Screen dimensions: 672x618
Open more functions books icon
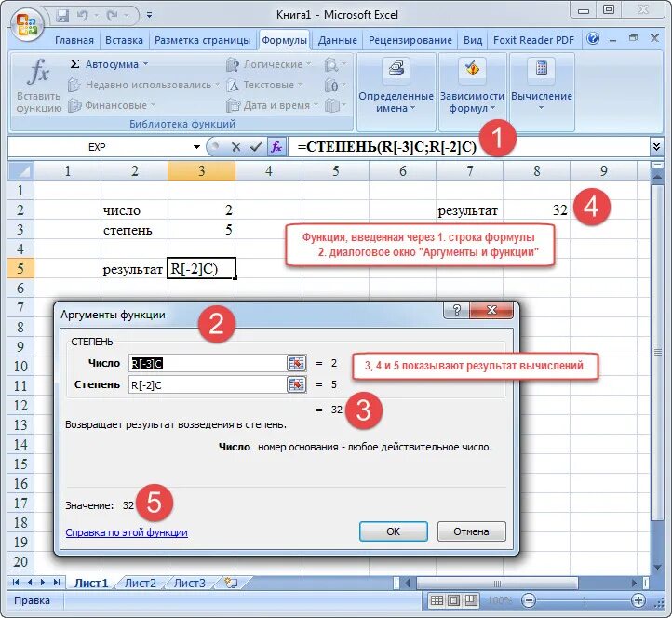(335, 105)
